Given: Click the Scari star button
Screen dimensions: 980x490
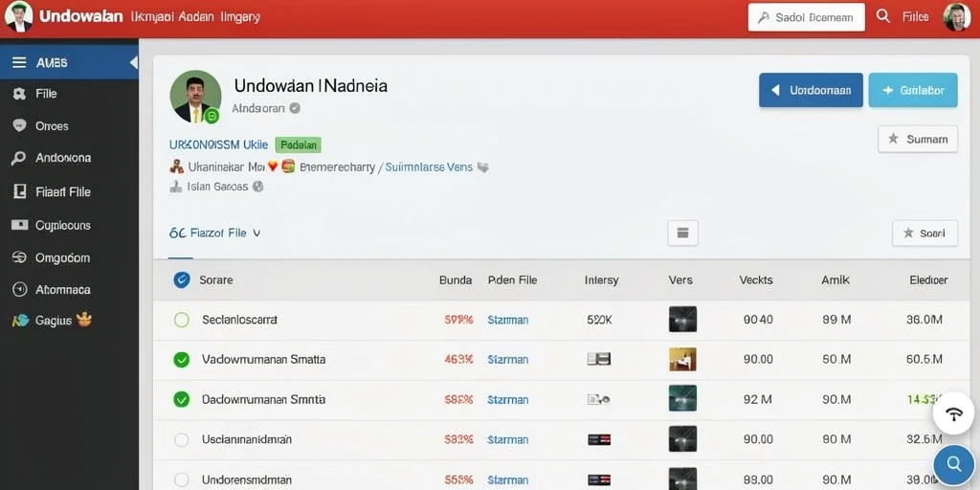Looking at the screenshot, I should coord(924,234).
